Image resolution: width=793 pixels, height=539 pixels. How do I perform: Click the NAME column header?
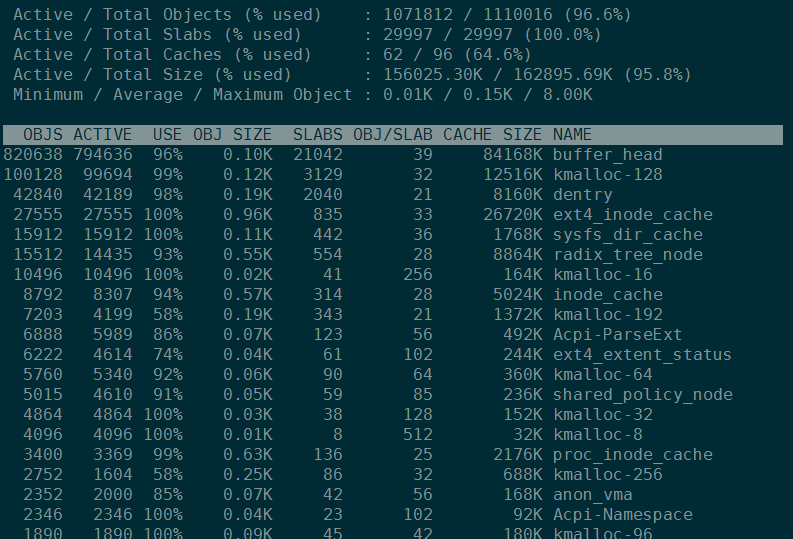coord(572,134)
